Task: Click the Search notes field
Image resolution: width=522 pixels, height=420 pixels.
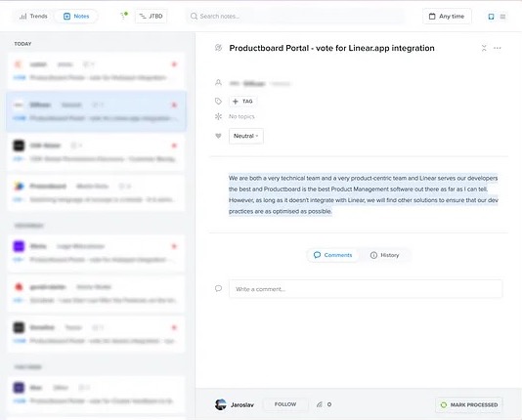Action: click(295, 17)
